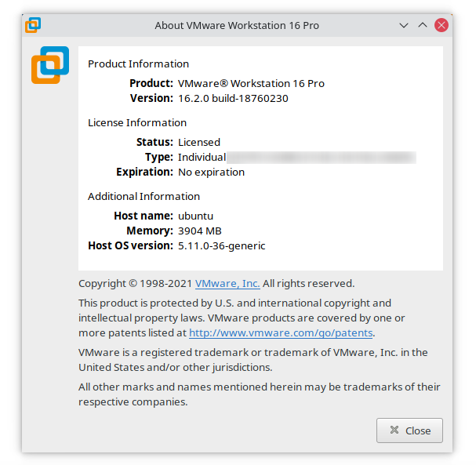Click the host name value ubuntu
476x465 pixels.
(195, 216)
